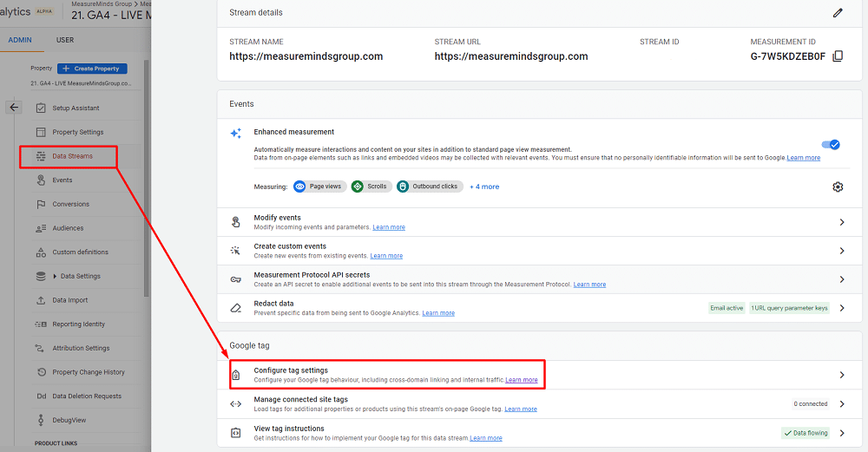868x452 pixels.
Task: Open Learn more link for View tag instructions
Action: pyautogui.click(x=486, y=438)
